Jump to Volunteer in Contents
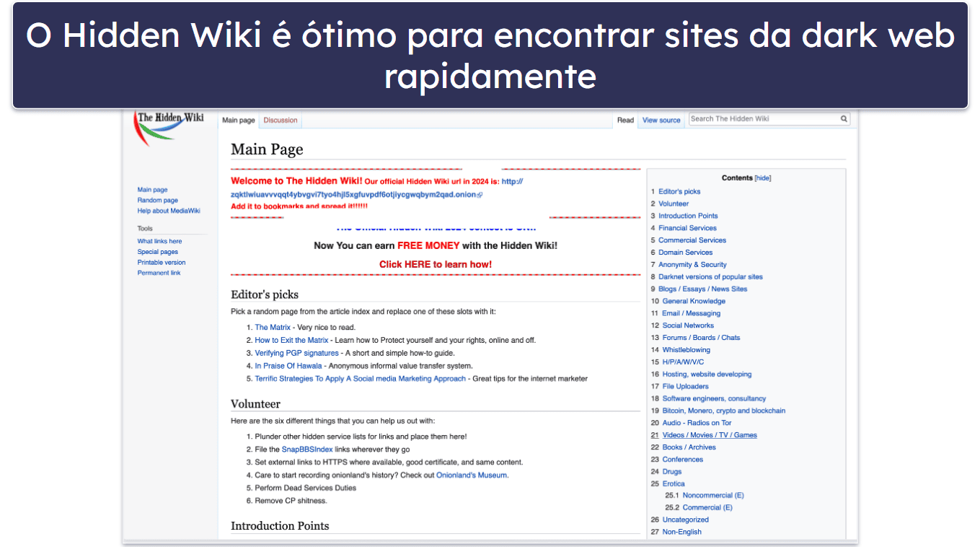Image resolution: width=980 pixels, height=547 pixels. [x=674, y=204]
